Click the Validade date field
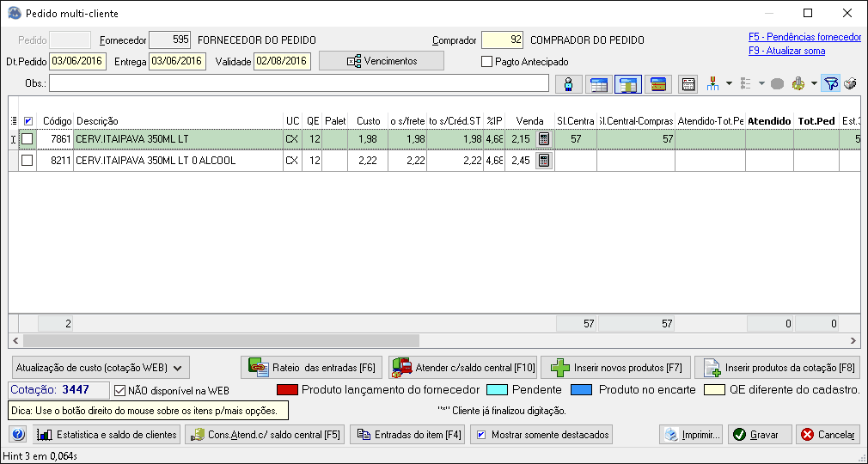This screenshot has width=868, height=464. pyautogui.click(x=283, y=62)
